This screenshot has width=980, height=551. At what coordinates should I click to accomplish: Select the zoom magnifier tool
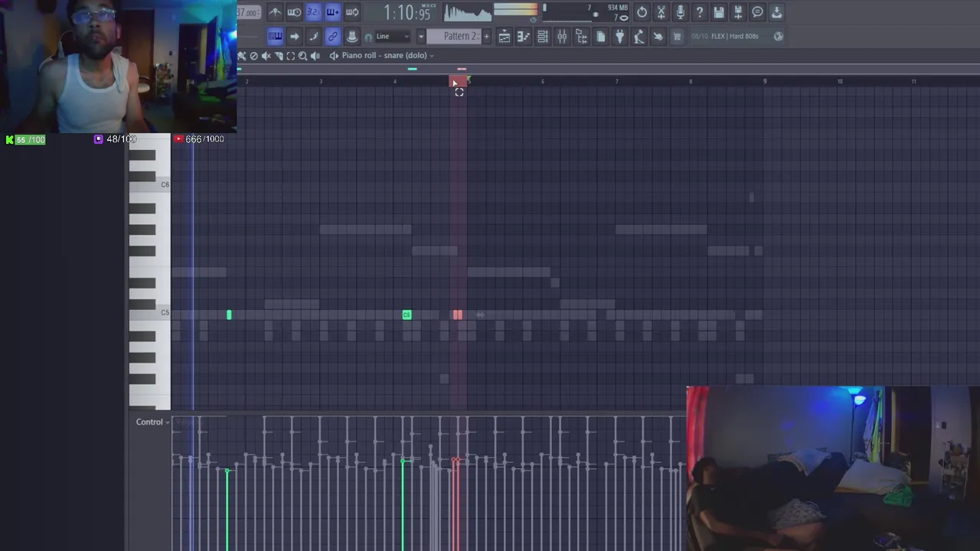coord(302,55)
